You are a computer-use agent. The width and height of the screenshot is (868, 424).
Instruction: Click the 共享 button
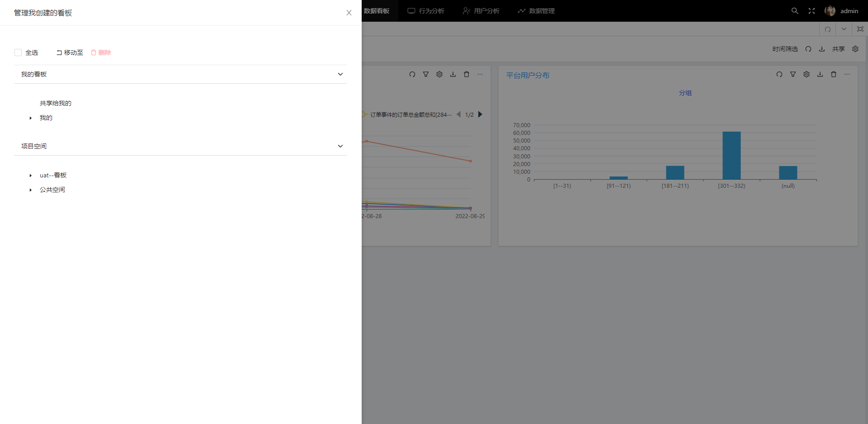click(x=839, y=49)
